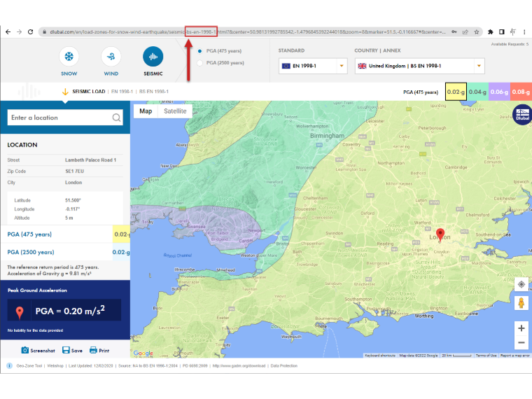Click Terms of Use on map
Screen dimensions: 532x399
pos(486,356)
